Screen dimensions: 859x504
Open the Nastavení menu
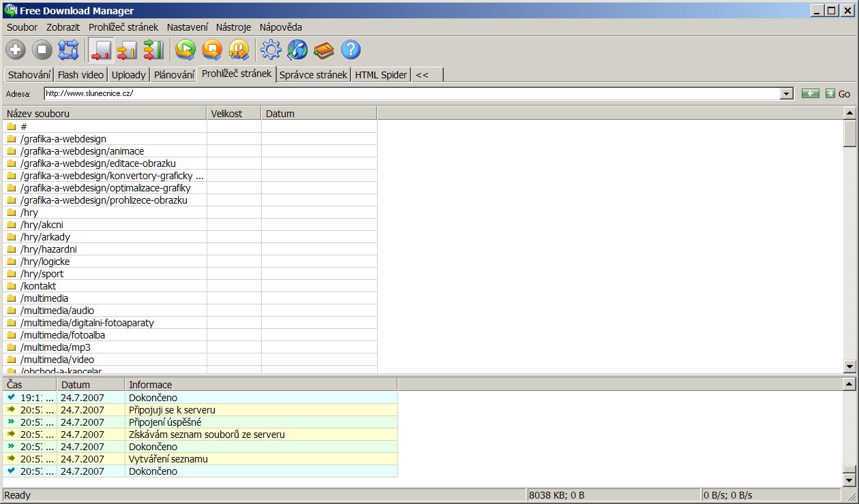point(187,27)
